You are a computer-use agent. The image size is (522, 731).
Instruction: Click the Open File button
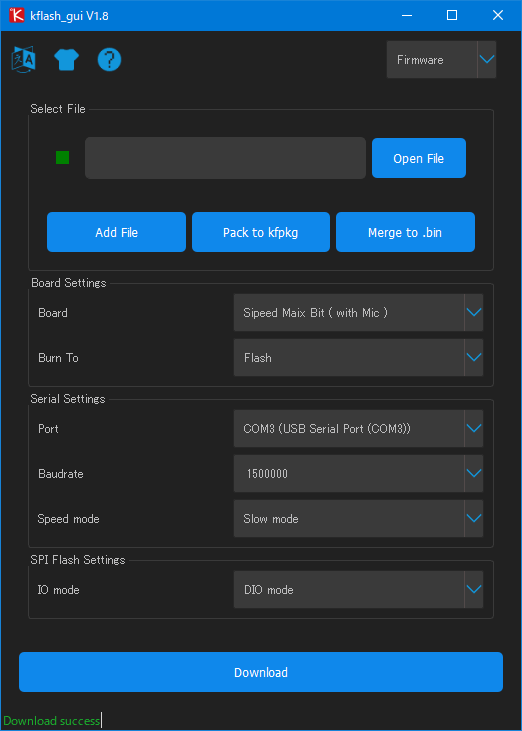pyautogui.click(x=419, y=158)
